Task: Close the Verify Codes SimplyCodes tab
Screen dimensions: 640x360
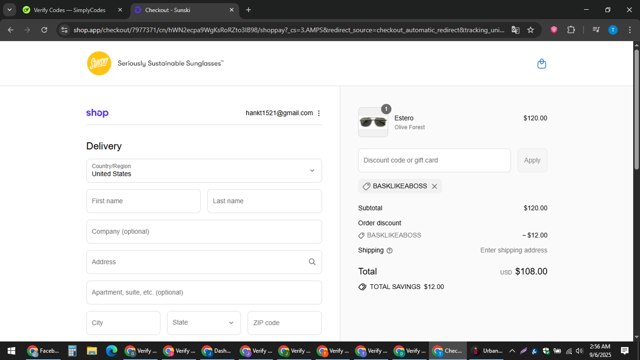Action: click(x=120, y=10)
